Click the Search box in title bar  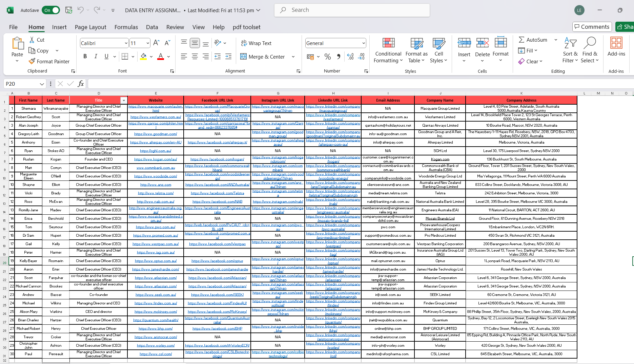pyautogui.click(x=352, y=10)
